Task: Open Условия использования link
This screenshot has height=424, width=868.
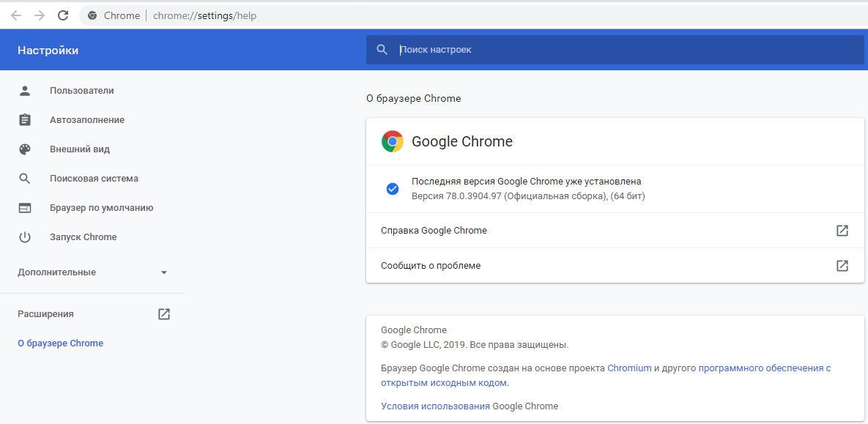Action: pyautogui.click(x=435, y=406)
